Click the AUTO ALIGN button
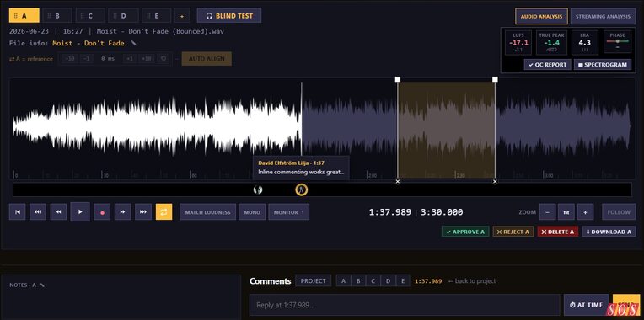 pyautogui.click(x=207, y=59)
